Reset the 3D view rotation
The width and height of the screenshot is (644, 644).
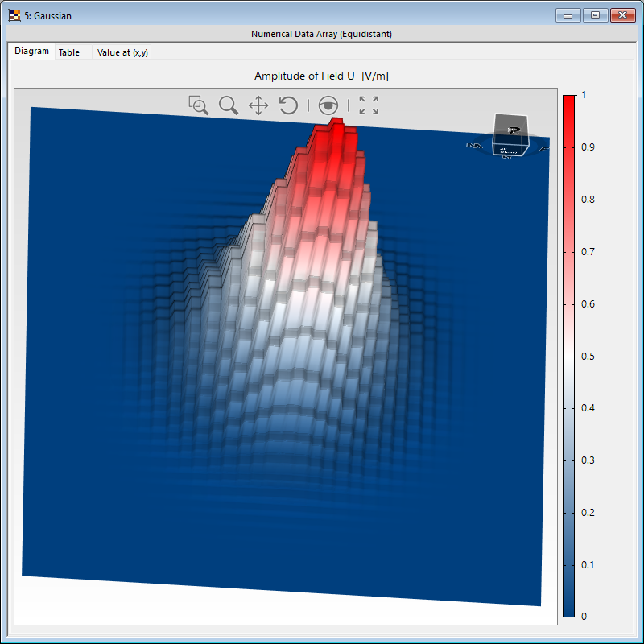pyautogui.click(x=288, y=105)
